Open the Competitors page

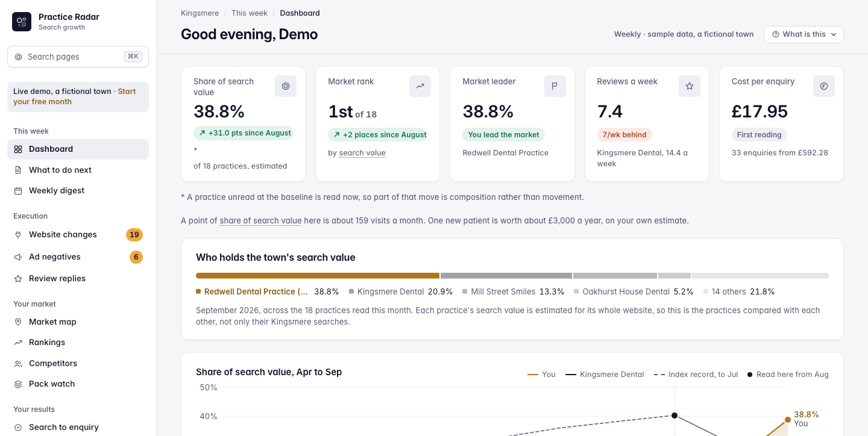pos(78,364)
